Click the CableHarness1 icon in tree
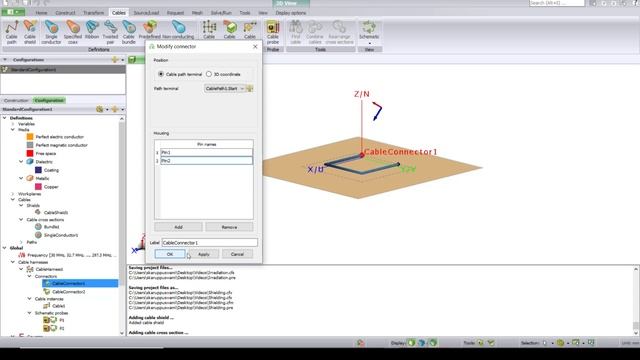Viewport: 640px width, 360px height. 30,269
